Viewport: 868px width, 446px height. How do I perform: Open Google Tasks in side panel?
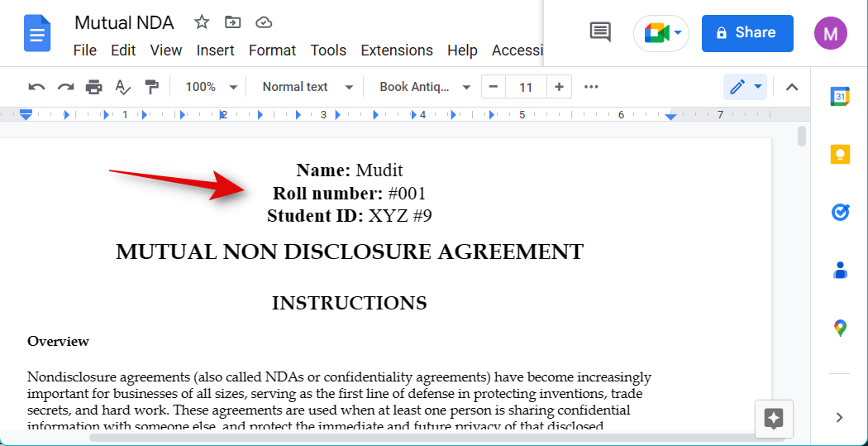(840, 213)
